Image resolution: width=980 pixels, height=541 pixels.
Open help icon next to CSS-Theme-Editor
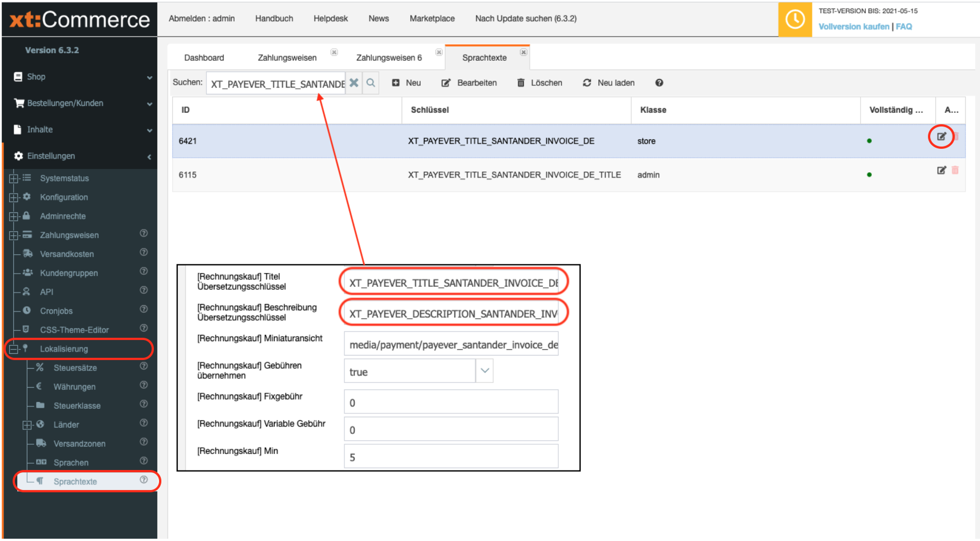click(144, 328)
